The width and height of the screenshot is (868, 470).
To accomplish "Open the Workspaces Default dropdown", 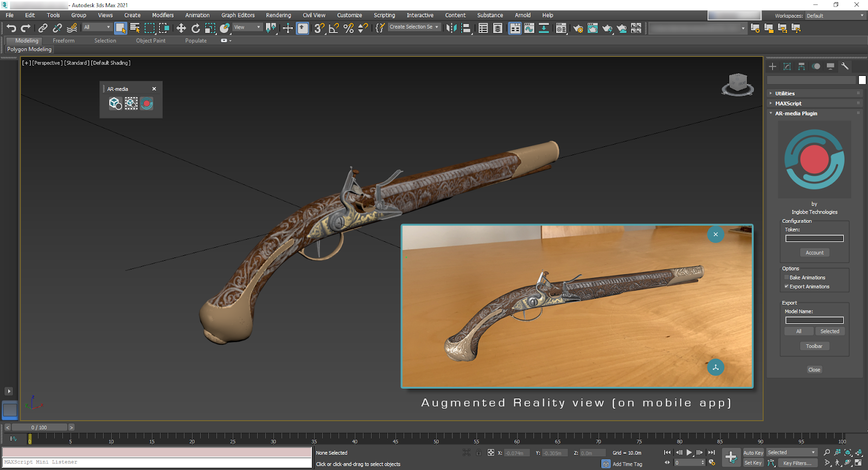I will click(835, 16).
